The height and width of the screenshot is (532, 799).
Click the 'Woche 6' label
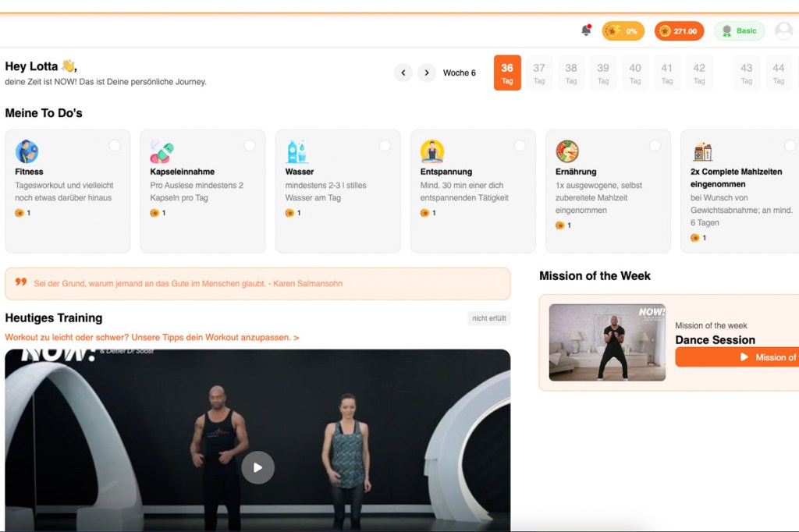[x=459, y=73]
